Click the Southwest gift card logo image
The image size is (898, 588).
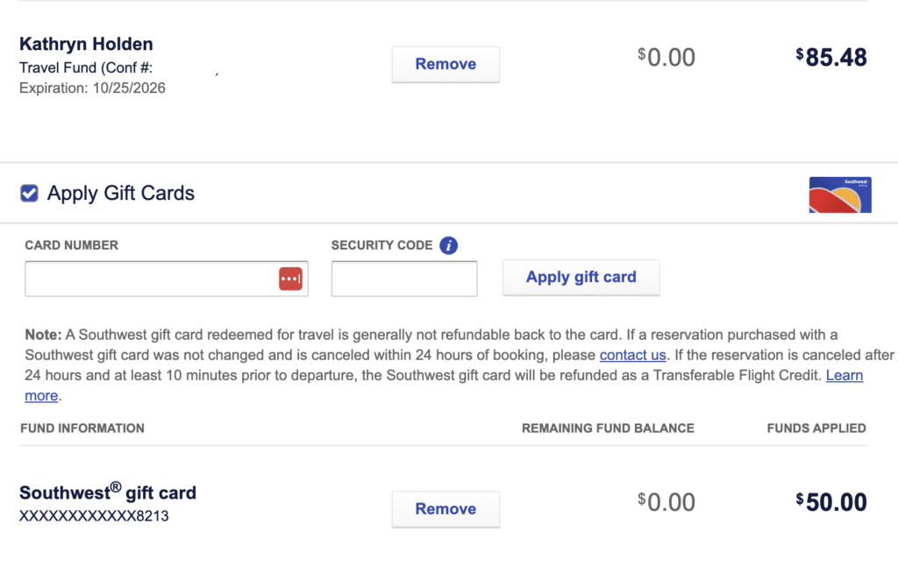pos(839,195)
